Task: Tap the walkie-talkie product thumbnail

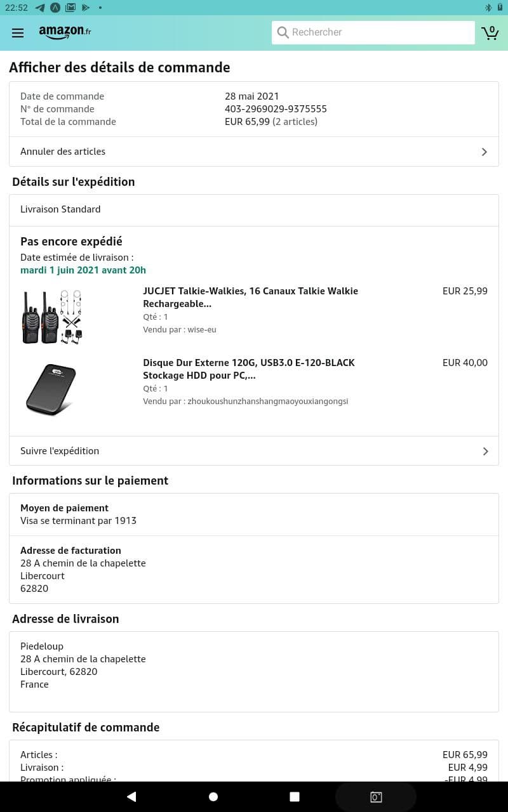Action: point(52,317)
